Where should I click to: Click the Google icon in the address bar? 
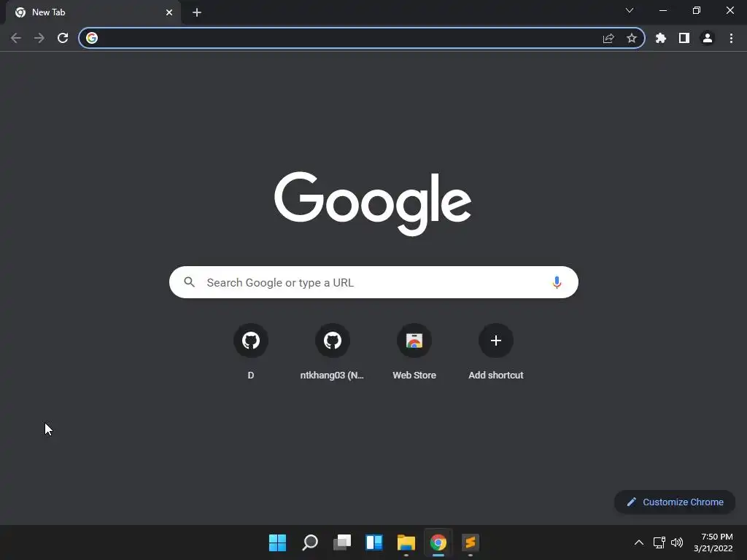click(x=92, y=38)
